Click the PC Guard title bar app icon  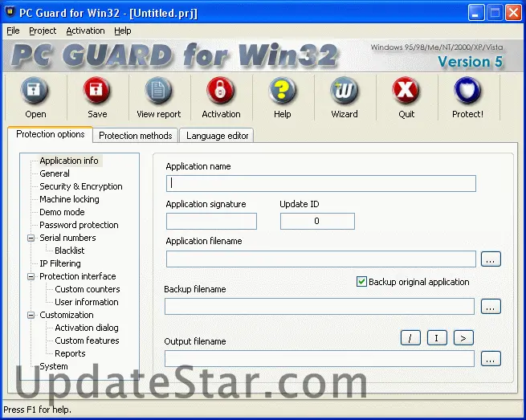[x=10, y=12]
